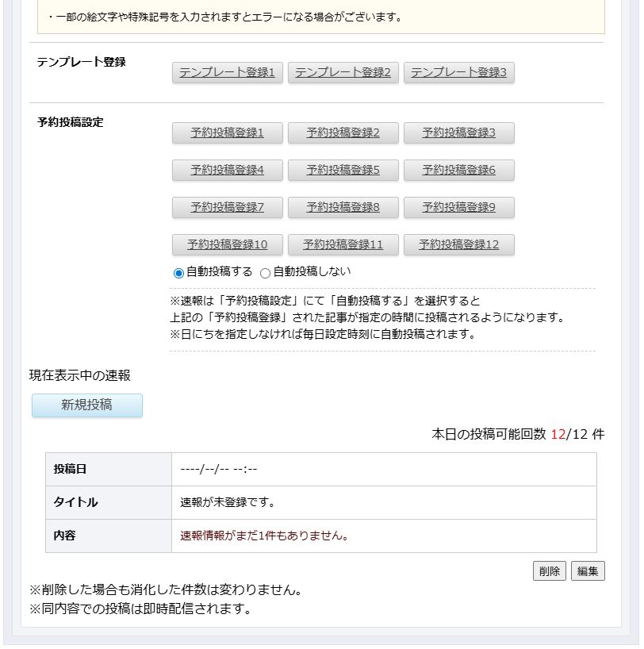The height and width of the screenshot is (649, 644).
Task: Select 自動投稿しない radio option
Action: point(266,273)
